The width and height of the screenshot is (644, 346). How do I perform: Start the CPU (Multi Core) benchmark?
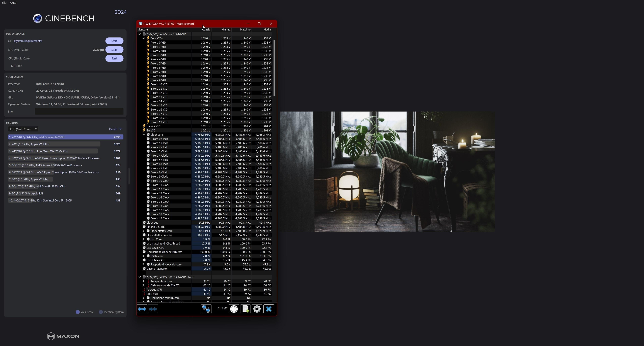coord(114,50)
